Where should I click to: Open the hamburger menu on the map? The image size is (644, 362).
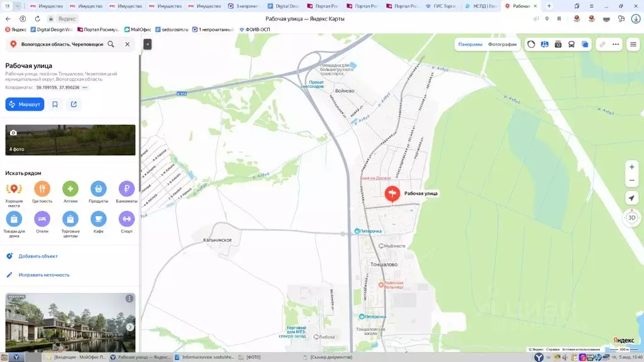633,45
